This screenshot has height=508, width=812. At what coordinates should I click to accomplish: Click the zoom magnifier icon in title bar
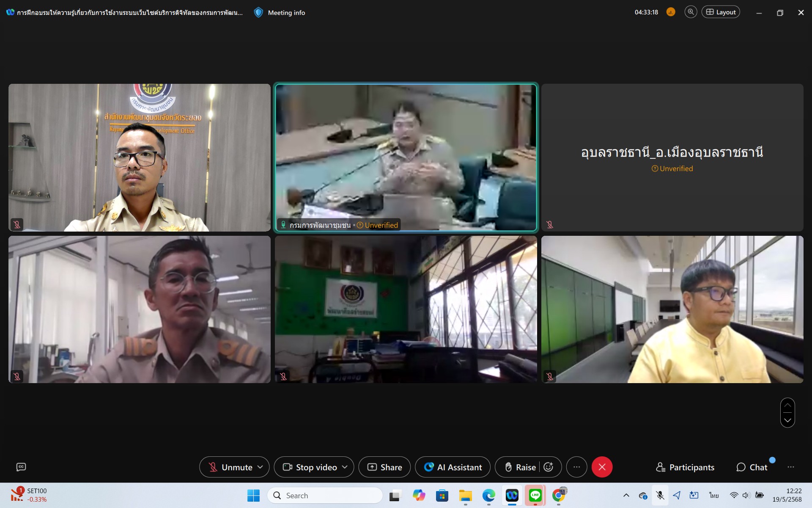point(691,12)
